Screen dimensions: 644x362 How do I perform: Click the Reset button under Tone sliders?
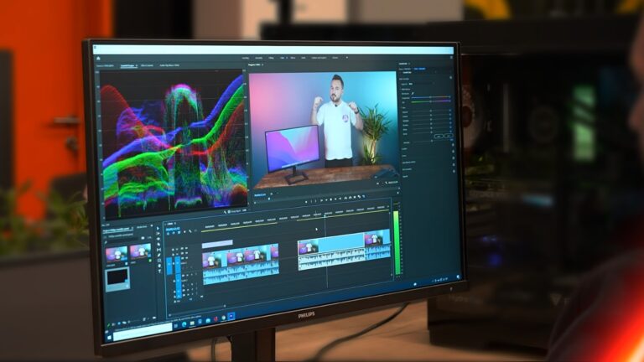coord(439,136)
